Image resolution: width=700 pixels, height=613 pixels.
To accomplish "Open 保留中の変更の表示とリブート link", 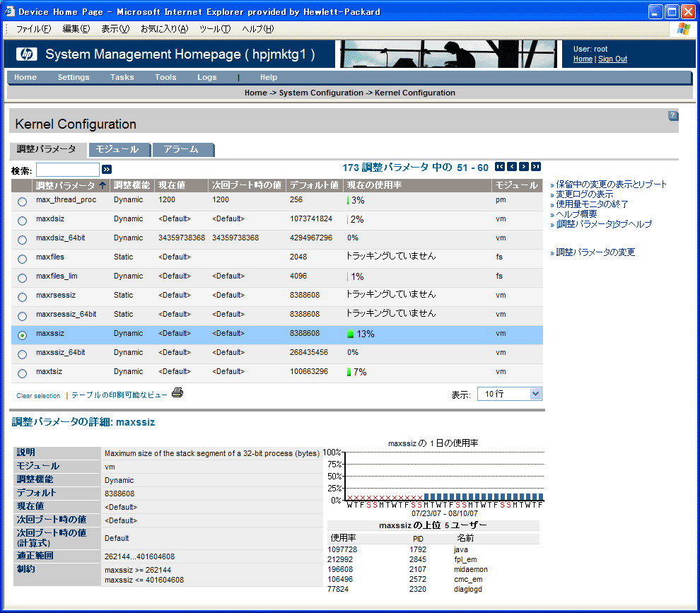I will pos(611,185).
